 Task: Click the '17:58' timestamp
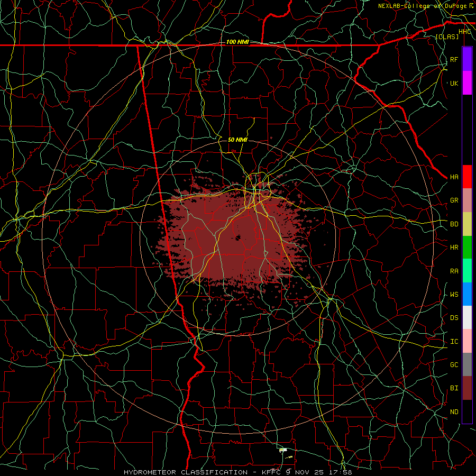(x=341, y=472)
